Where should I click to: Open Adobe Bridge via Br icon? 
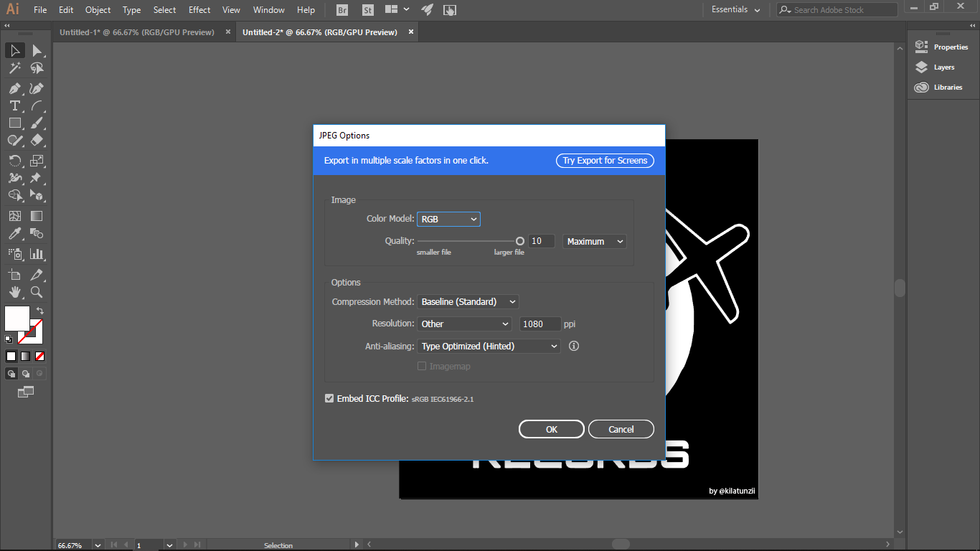(343, 10)
